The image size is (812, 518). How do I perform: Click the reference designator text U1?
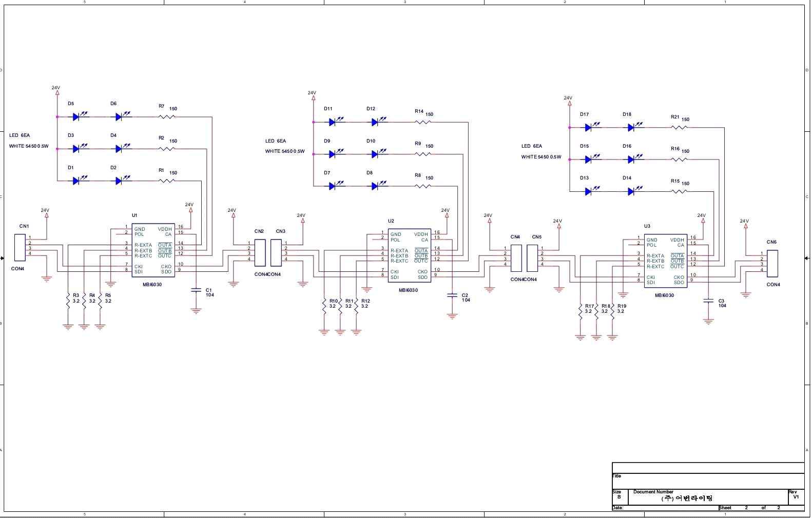(x=134, y=215)
